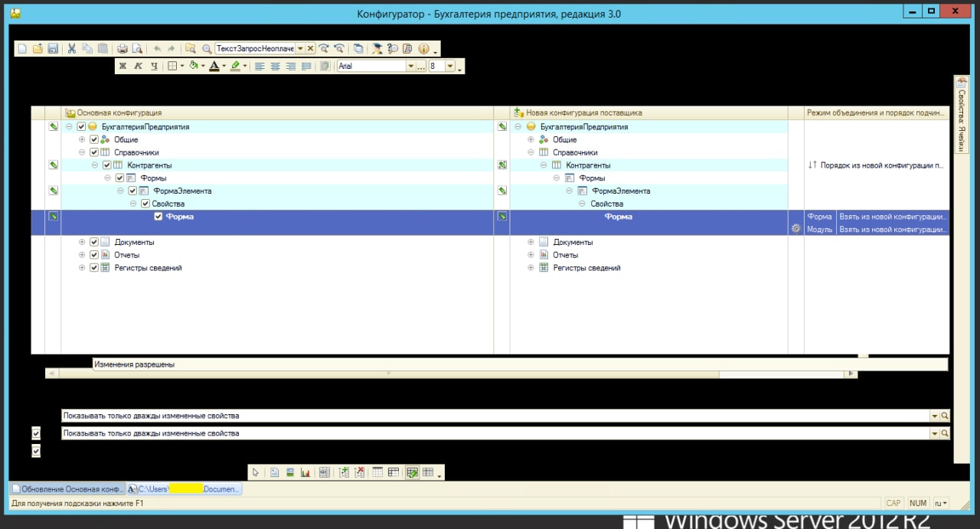The height and width of the screenshot is (529, 980).
Task: Open the Help info icon
Action: (x=424, y=48)
